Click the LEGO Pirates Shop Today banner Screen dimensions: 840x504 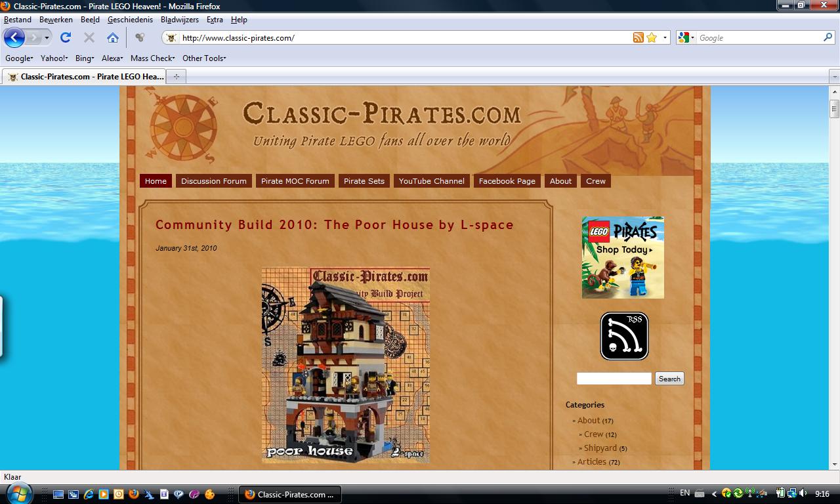(623, 257)
